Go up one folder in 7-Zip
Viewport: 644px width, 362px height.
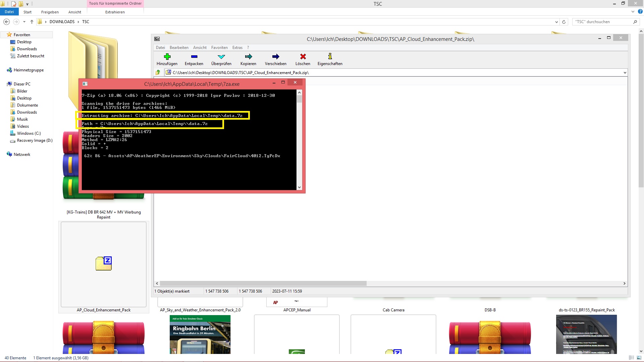coord(158,72)
